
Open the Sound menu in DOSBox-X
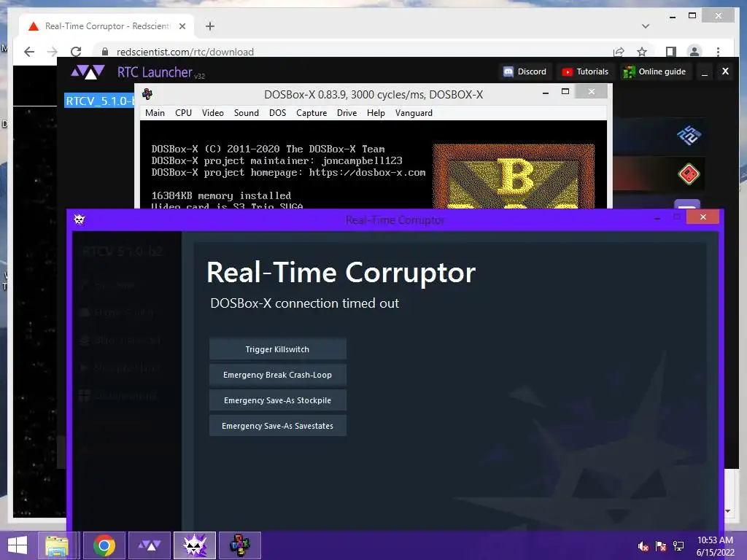(x=247, y=113)
